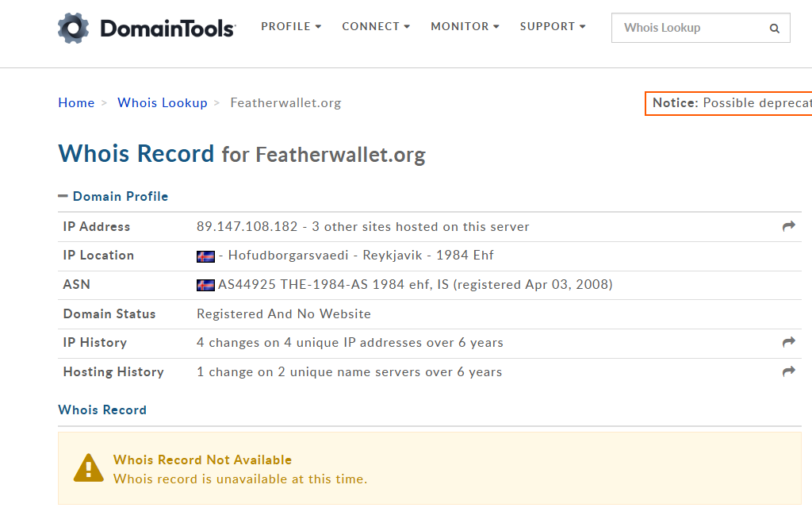
Task: Go to the Home breadcrumb link
Action: (76, 102)
